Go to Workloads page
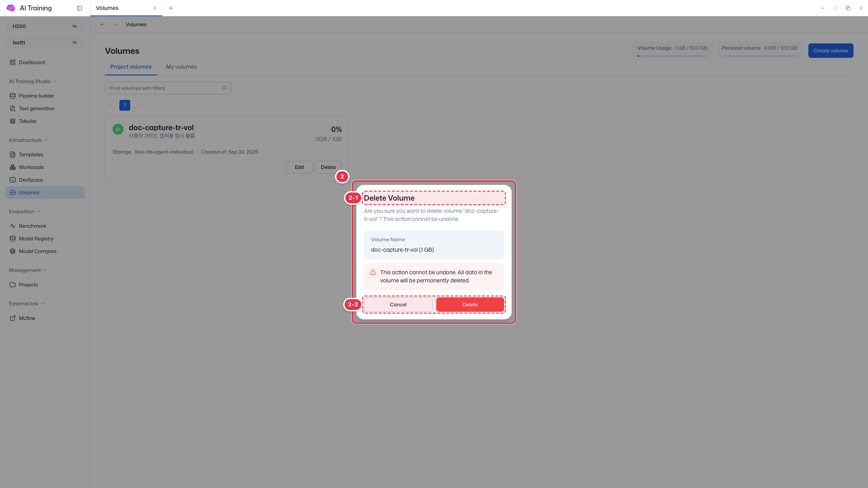868x488 pixels. tap(45, 167)
